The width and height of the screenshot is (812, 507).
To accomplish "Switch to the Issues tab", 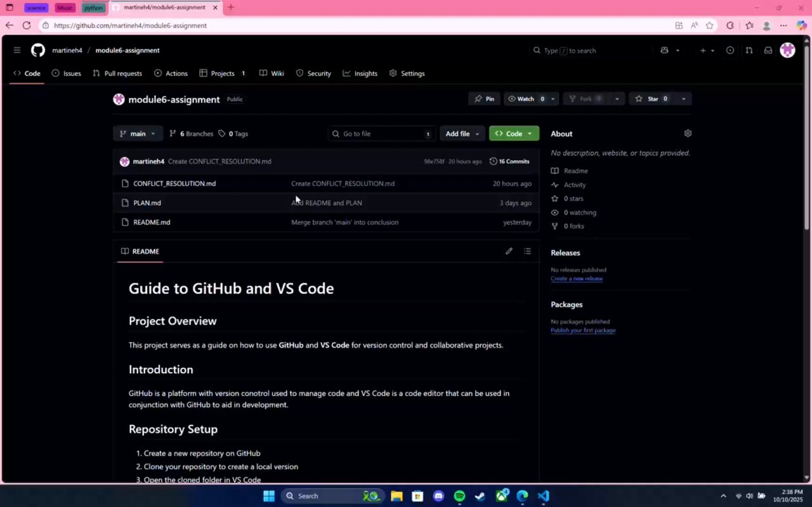I will (x=67, y=74).
